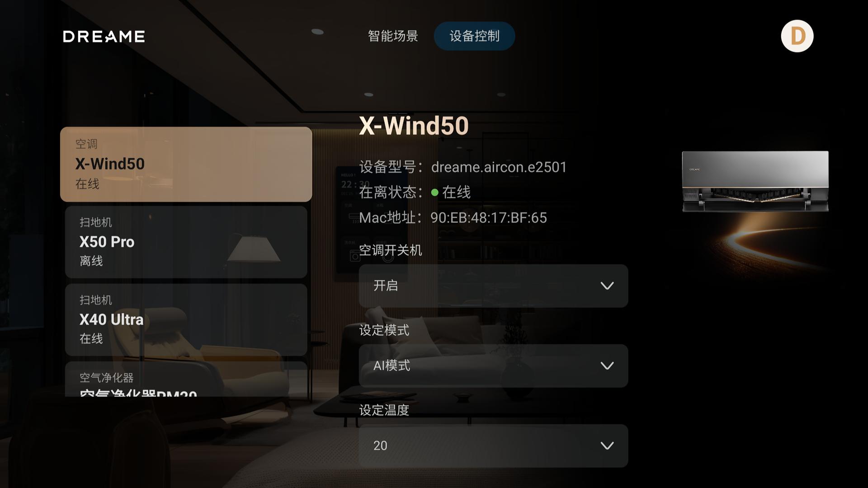Select the 空气净化器 air purifier device card
Screen dimensions: 868x488
(x=186, y=380)
